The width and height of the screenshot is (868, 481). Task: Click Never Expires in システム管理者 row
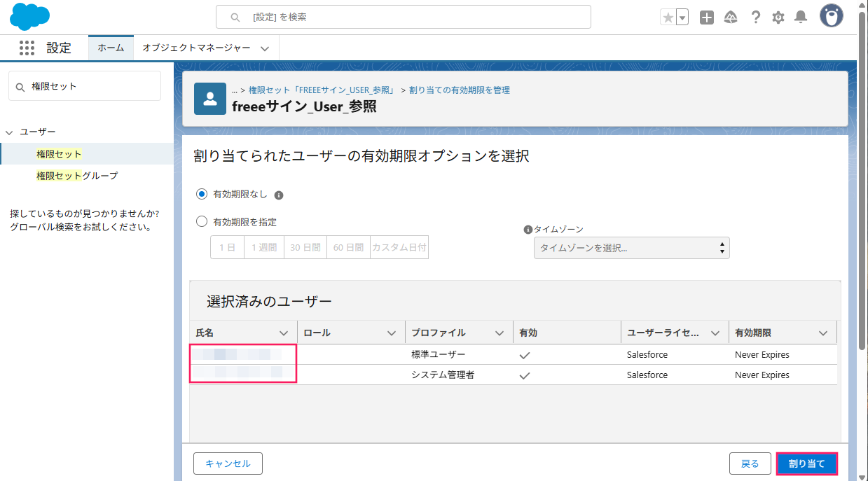762,375
